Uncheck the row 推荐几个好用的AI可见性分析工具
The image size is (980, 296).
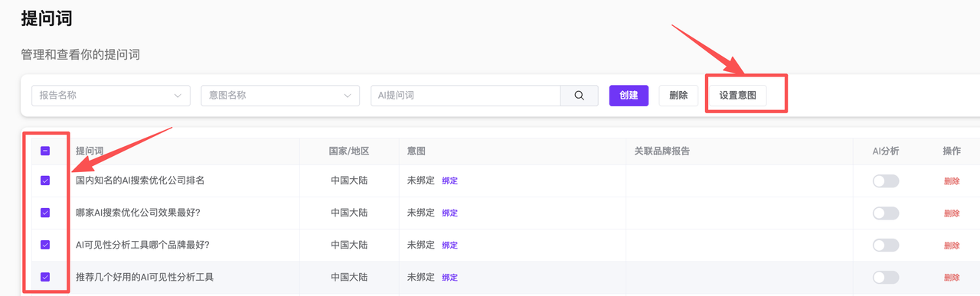(45, 277)
